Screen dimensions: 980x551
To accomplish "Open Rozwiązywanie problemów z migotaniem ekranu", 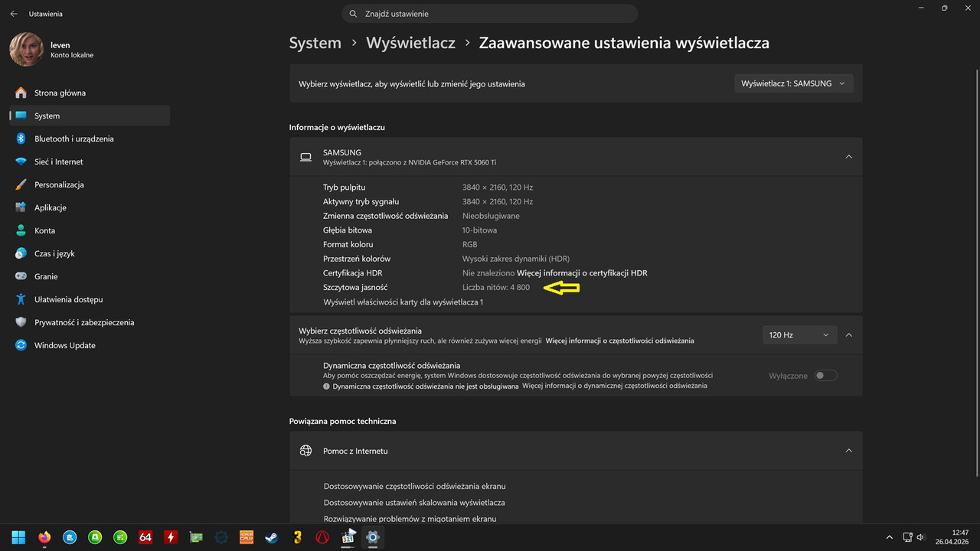I will click(410, 519).
